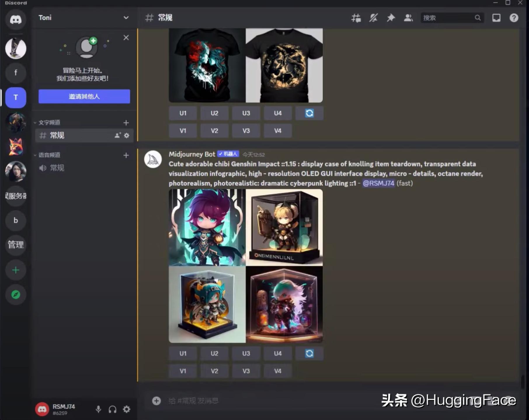Click V3 under the t-shirt images
This screenshot has width=529, height=420.
click(246, 131)
